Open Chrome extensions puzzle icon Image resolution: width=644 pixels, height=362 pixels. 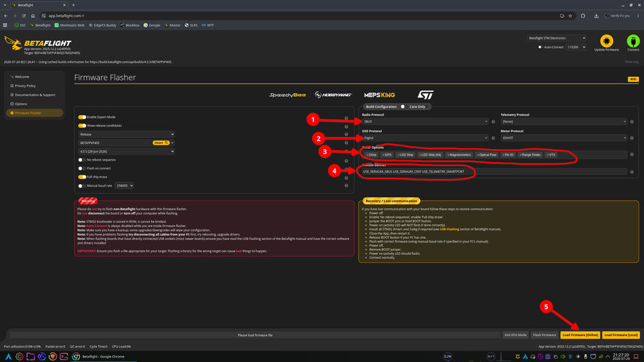583,16
